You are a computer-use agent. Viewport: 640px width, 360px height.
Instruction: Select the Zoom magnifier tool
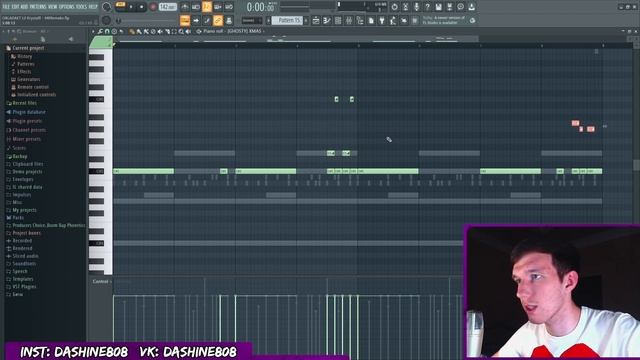pyautogui.click(x=181, y=31)
